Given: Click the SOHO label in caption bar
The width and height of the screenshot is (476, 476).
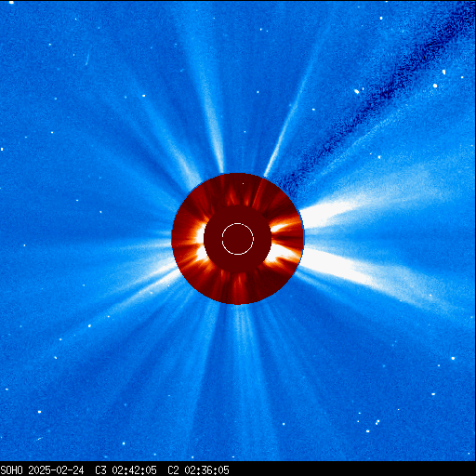Looking at the screenshot, I should pos(11,470).
